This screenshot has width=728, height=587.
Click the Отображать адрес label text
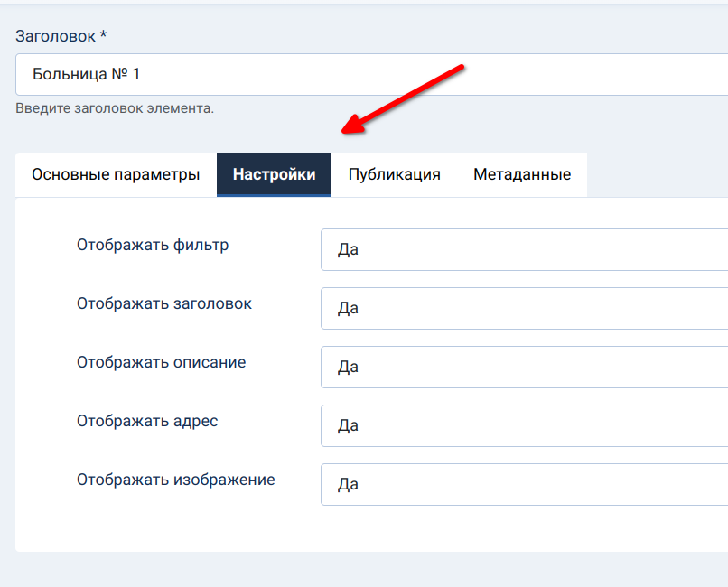tap(147, 421)
